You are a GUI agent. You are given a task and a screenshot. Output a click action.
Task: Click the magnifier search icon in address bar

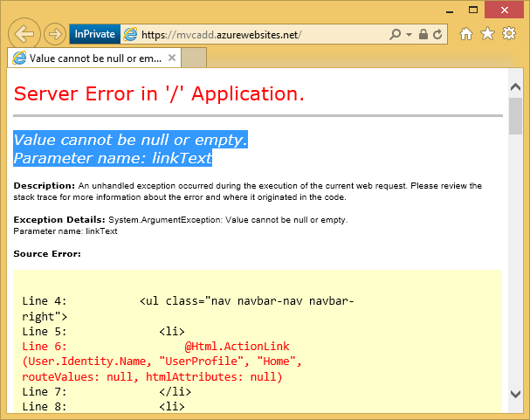(x=396, y=34)
